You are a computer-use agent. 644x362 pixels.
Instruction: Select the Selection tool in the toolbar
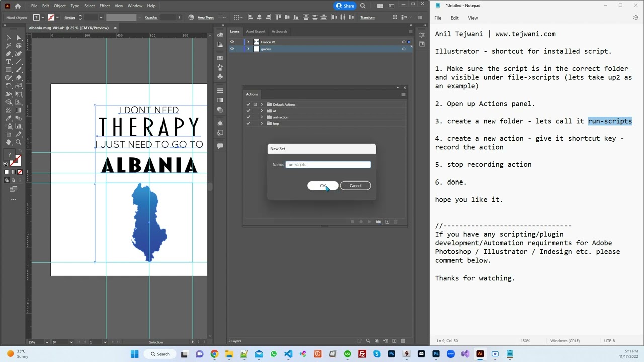pos(9,38)
